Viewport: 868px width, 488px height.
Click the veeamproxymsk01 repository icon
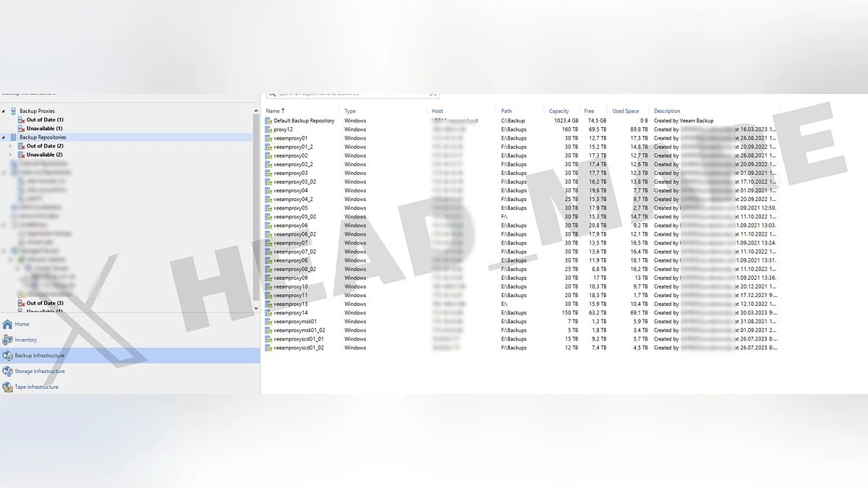268,322
